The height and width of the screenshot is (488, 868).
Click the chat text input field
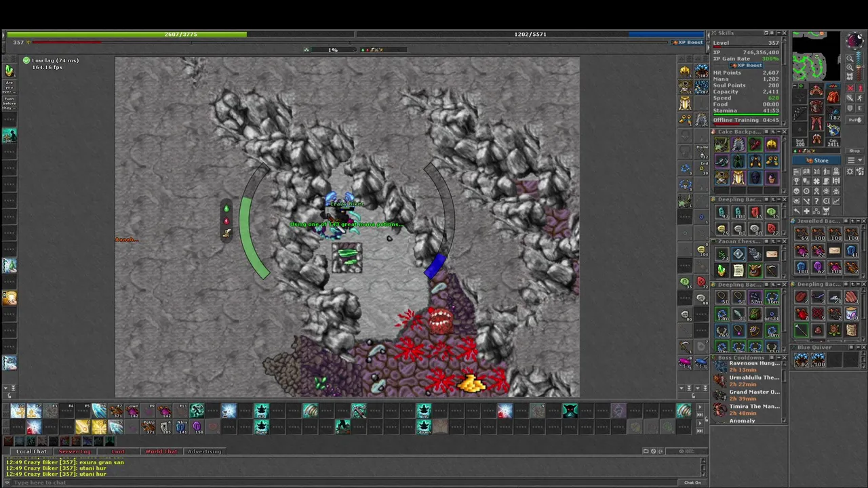click(344, 482)
